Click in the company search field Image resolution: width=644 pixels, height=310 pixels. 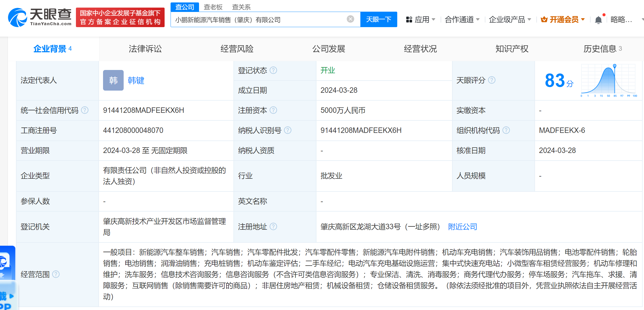258,20
